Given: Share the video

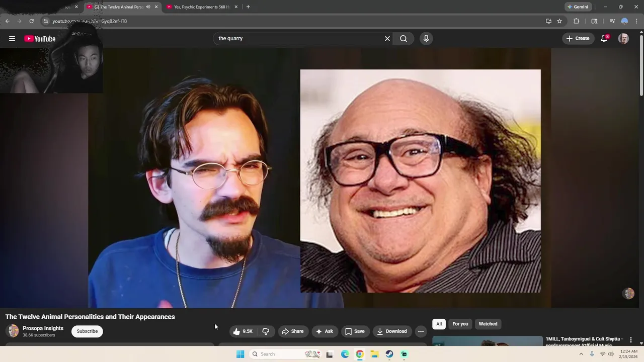Looking at the screenshot, I should click(x=292, y=331).
